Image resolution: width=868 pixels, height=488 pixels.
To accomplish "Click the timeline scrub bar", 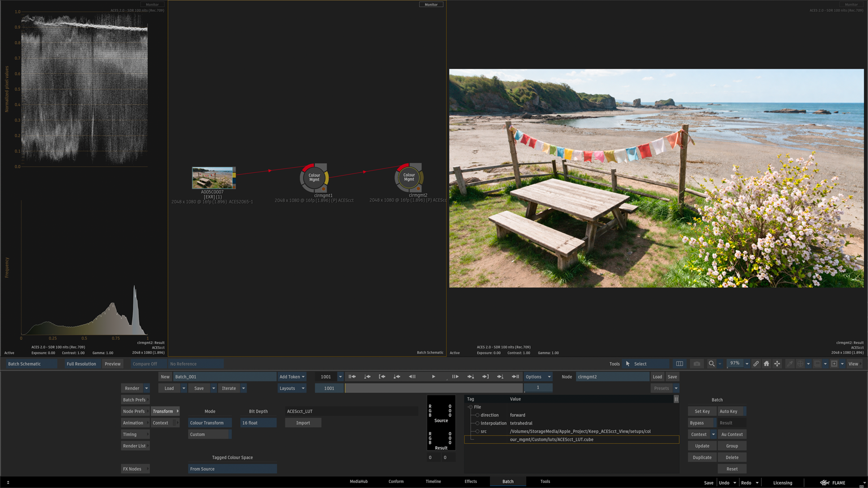I will 434,389.
